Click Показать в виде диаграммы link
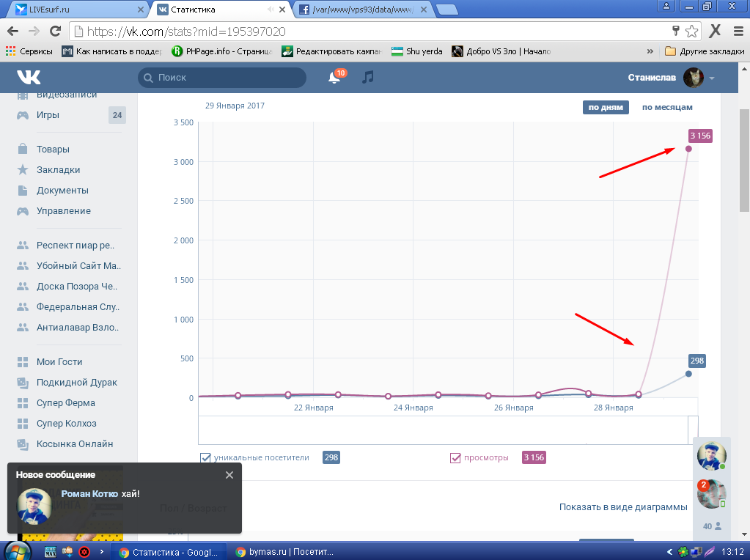Viewport: 750px width, 560px height. click(622, 507)
